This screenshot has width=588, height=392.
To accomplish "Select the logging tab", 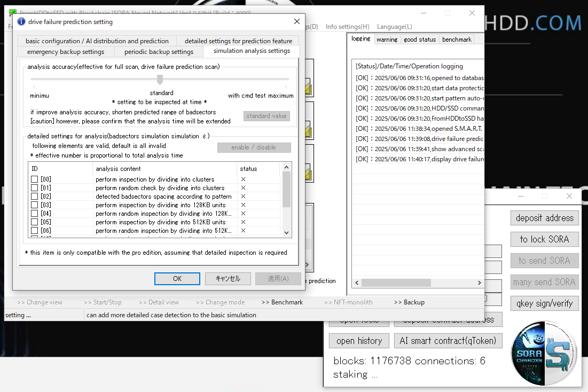I will click(360, 38).
